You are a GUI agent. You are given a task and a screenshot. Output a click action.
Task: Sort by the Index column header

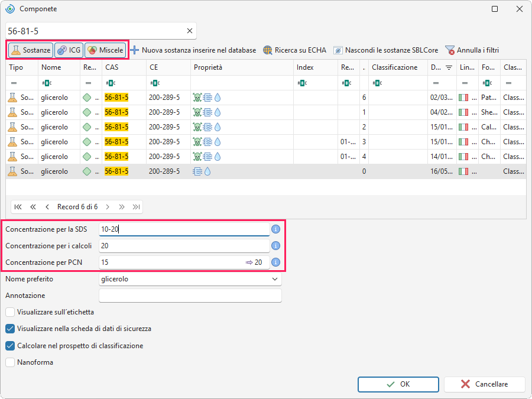(x=316, y=67)
